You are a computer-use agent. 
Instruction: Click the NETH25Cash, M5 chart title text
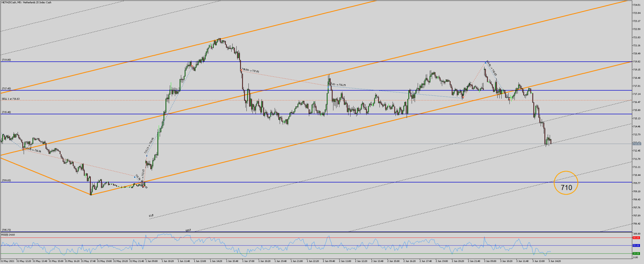point(27,2)
